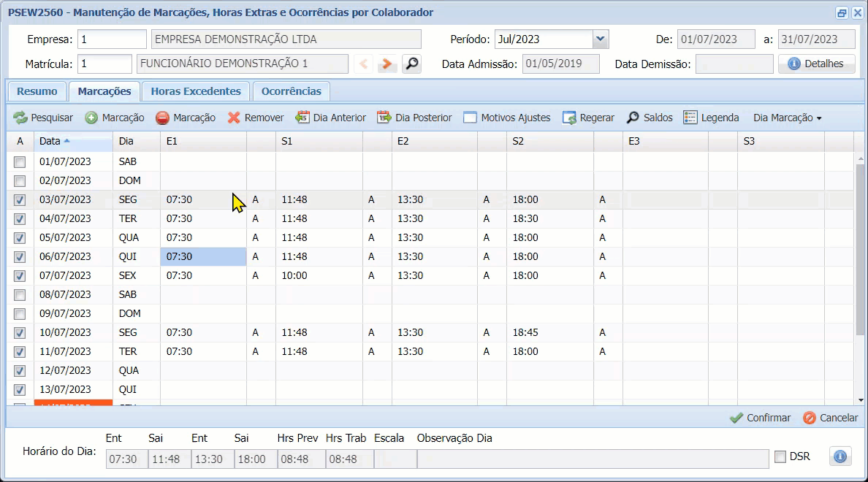Go to Dia Posterior in the toolbar
Viewport: 868px width, 482px height.
point(384,118)
